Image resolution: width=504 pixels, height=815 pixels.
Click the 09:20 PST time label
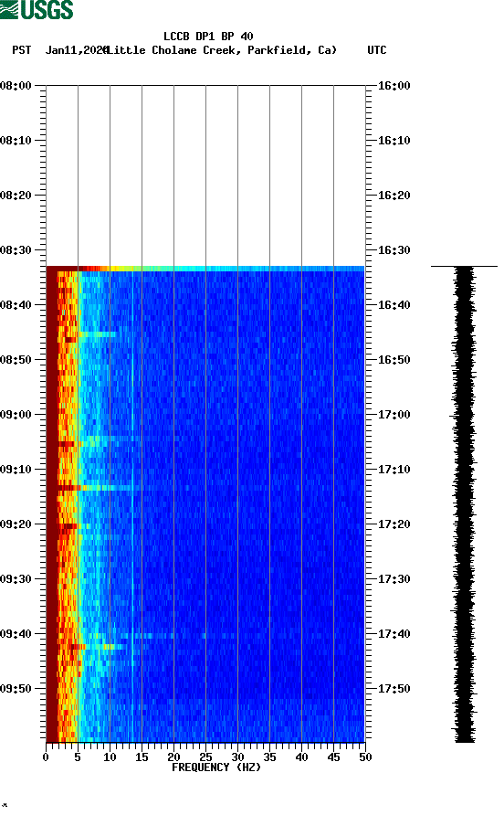16,524
